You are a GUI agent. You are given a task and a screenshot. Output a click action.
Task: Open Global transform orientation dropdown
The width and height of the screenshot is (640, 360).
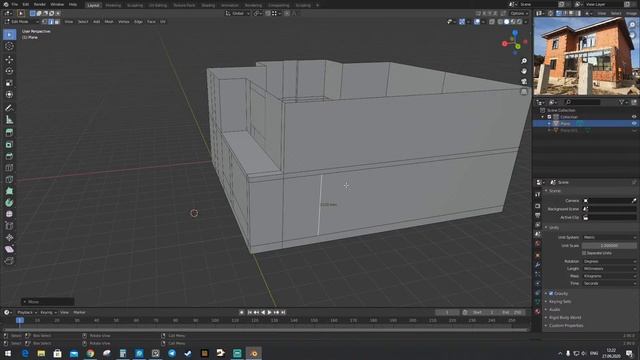coord(238,13)
